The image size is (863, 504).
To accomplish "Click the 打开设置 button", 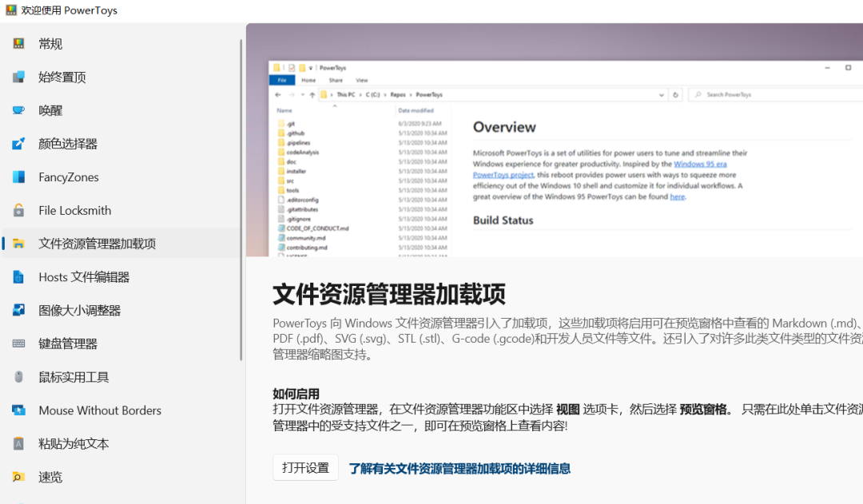I will click(x=305, y=468).
